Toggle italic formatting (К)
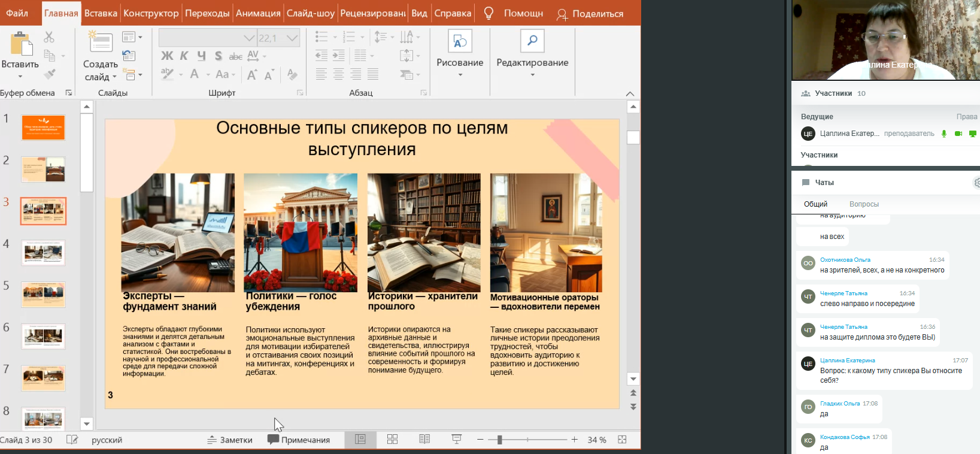This screenshot has width=980, height=454. [x=184, y=56]
